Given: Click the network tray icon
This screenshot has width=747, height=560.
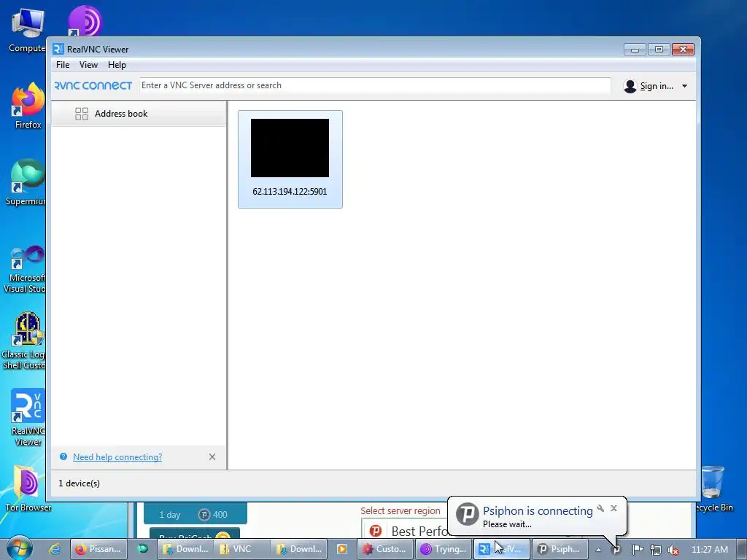Looking at the screenshot, I should 656,550.
